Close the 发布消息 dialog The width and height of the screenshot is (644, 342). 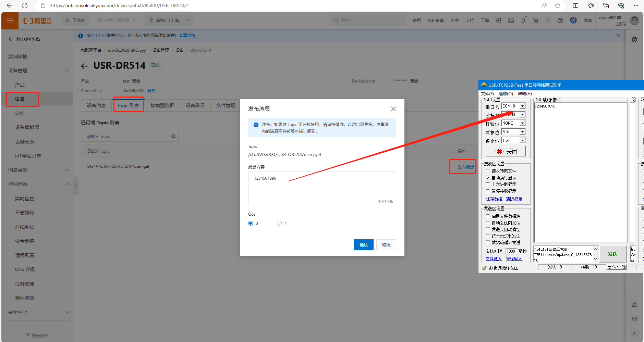393,109
